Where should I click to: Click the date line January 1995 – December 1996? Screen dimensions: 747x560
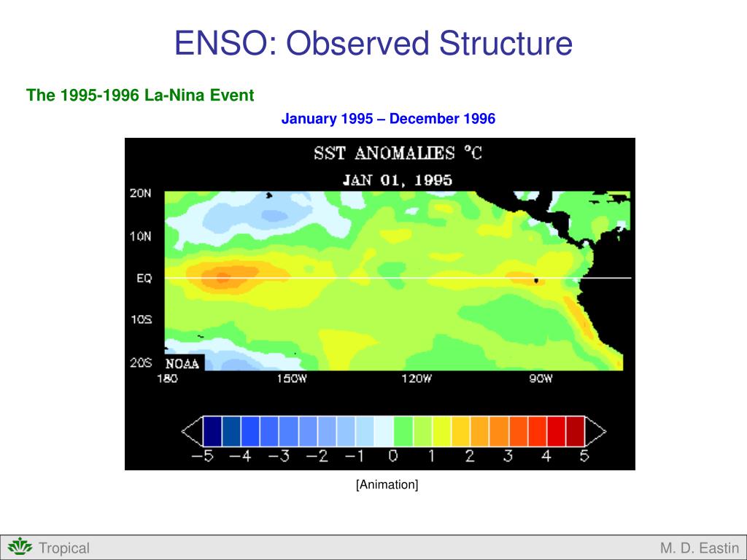tap(388, 118)
